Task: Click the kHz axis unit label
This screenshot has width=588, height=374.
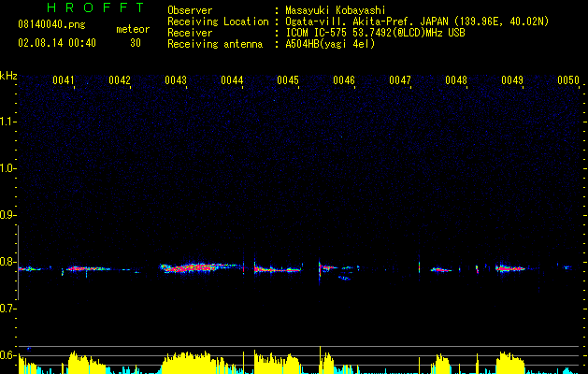Action: [8, 76]
